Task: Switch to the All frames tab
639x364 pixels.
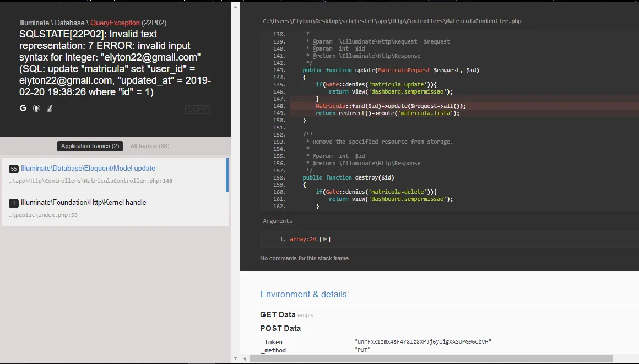Action: point(149,146)
